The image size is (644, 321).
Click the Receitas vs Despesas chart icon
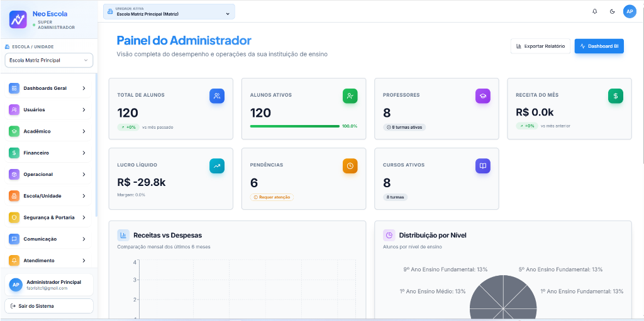pos(123,235)
